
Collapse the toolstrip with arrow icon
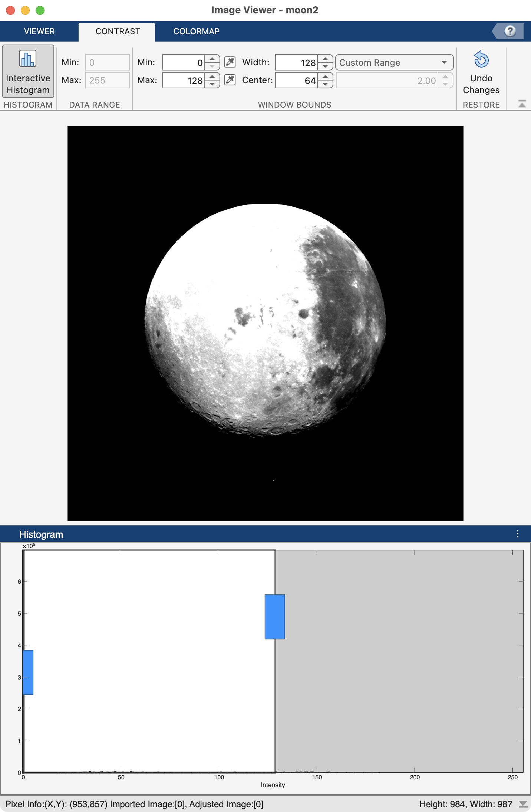(522, 104)
